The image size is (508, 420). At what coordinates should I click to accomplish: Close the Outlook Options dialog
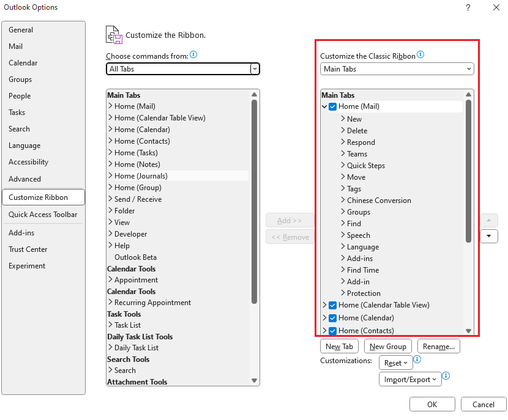pos(496,7)
